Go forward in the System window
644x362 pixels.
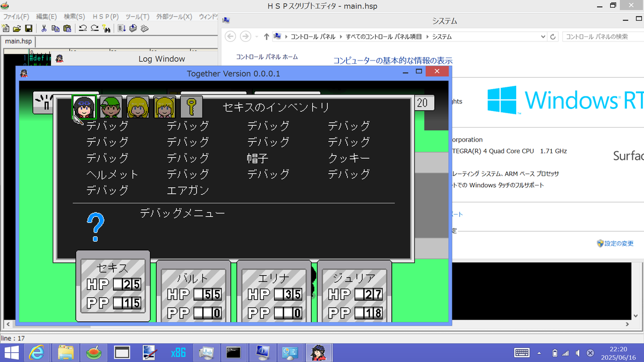(246, 36)
